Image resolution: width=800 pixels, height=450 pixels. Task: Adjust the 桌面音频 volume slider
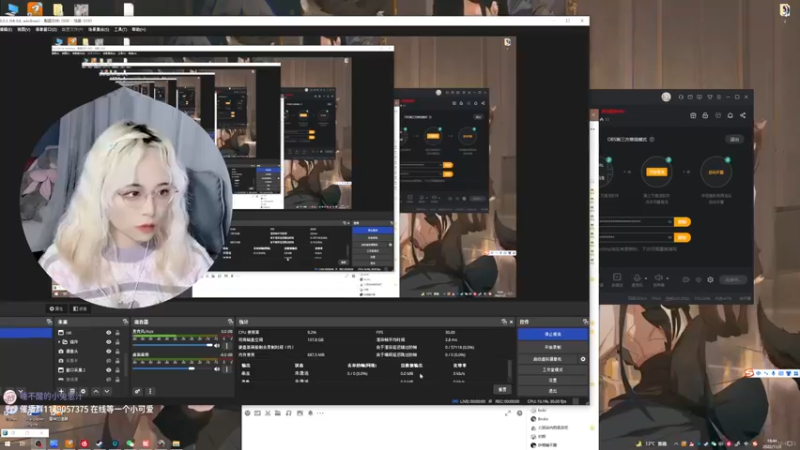(x=172, y=368)
